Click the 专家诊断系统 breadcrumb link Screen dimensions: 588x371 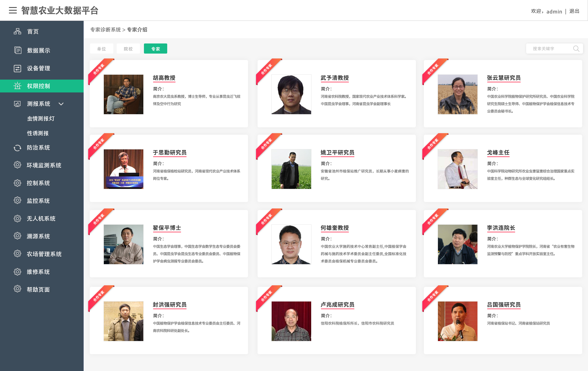[x=105, y=30]
